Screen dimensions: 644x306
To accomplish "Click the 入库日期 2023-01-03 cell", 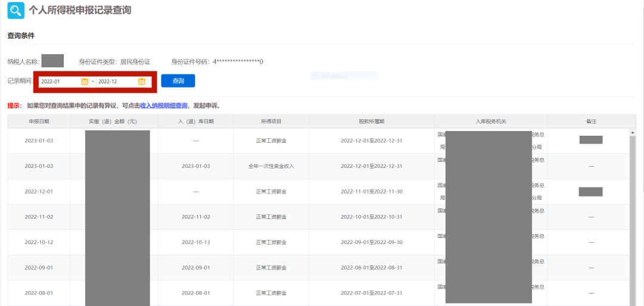I will [196, 166].
